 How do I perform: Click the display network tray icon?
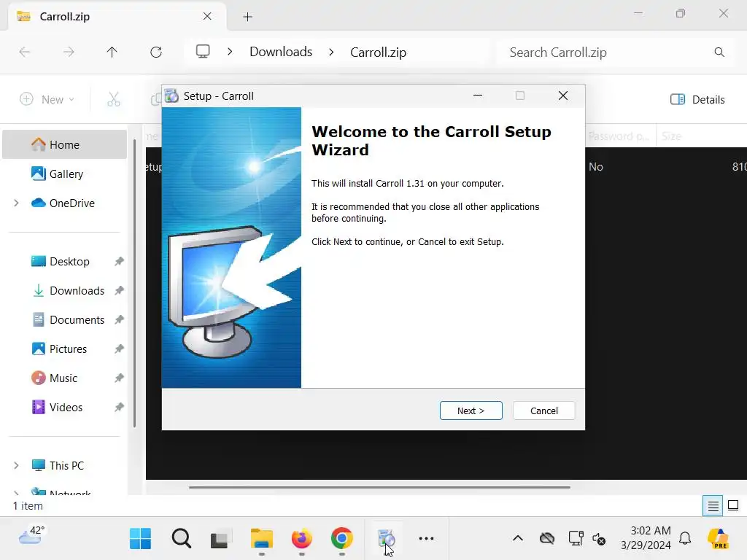pos(576,539)
